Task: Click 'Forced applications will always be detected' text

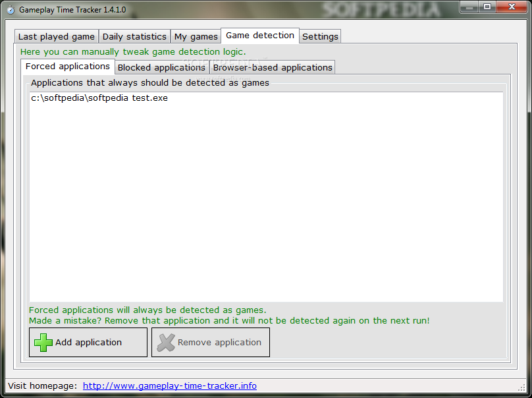Action: 147,310
